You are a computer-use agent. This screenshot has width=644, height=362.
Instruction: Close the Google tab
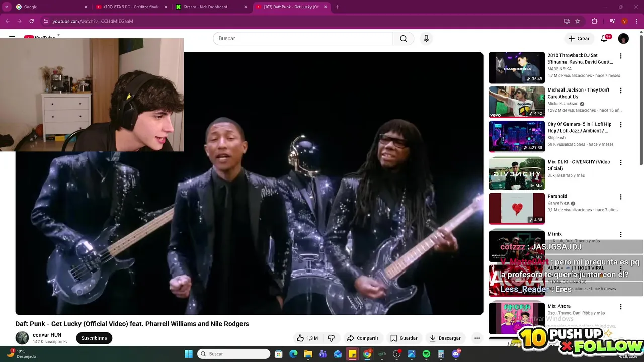pyautogui.click(x=86, y=7)
